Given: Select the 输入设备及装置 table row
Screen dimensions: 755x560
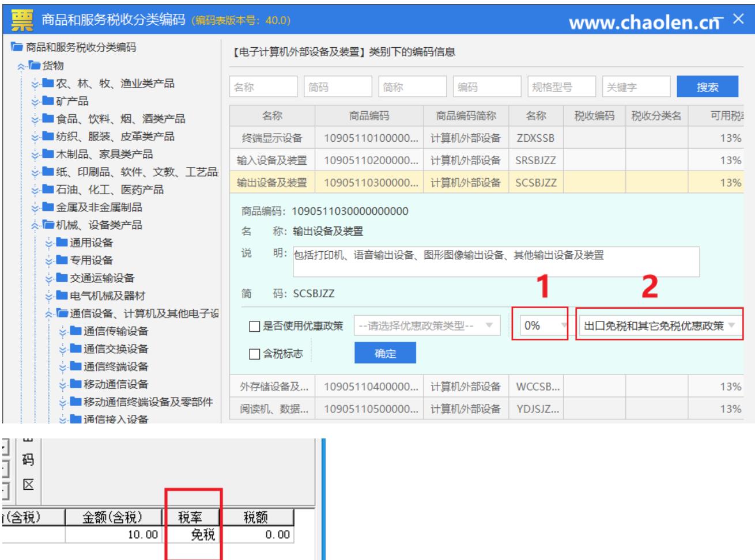Looking at the screenshot, I should pyautogui.click(x=486, y=161).
